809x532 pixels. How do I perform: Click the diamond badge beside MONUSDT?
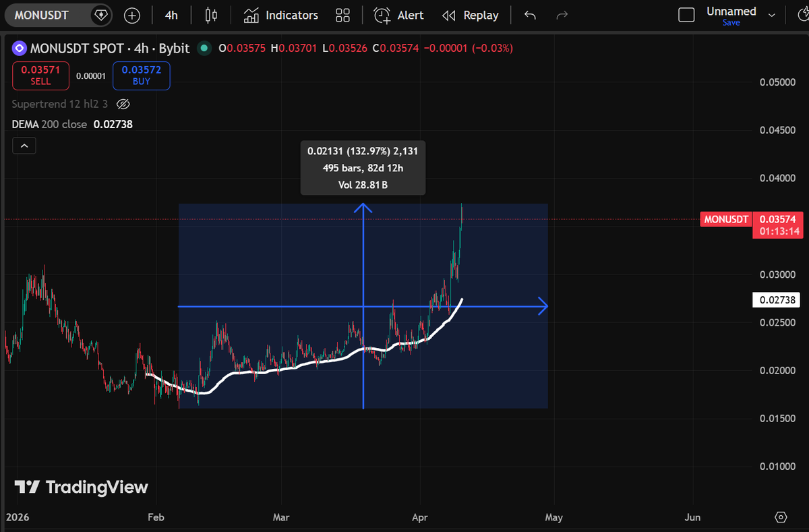point(100,15)
